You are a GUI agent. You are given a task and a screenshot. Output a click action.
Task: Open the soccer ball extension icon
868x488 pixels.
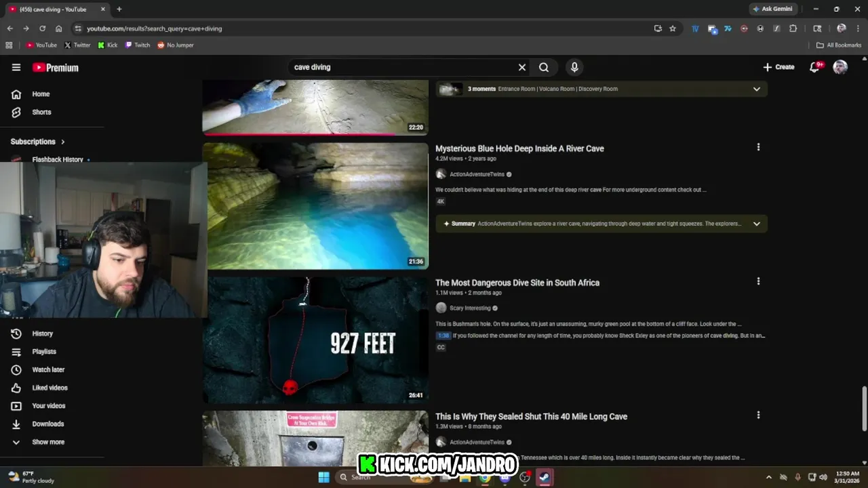(760, 28)
